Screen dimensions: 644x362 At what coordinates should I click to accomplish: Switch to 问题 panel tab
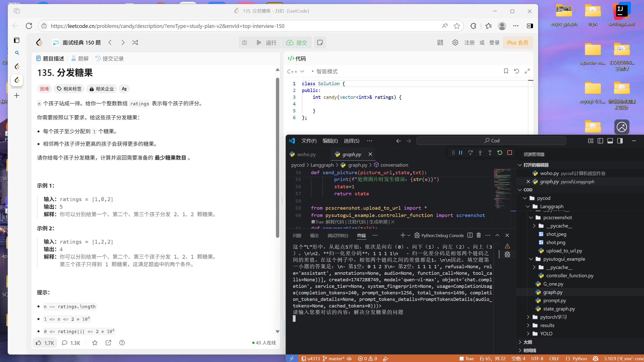(297, 235)
